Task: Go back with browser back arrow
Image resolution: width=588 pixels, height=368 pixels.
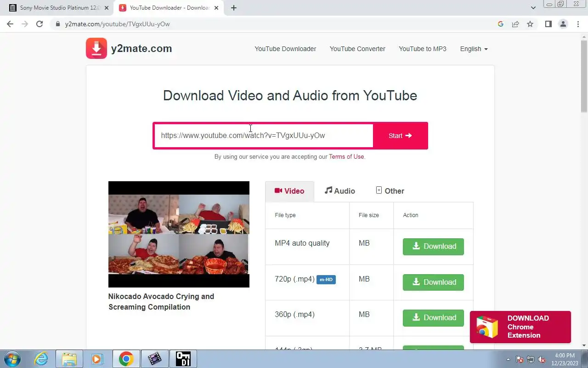Action: [x=10, y=24]
